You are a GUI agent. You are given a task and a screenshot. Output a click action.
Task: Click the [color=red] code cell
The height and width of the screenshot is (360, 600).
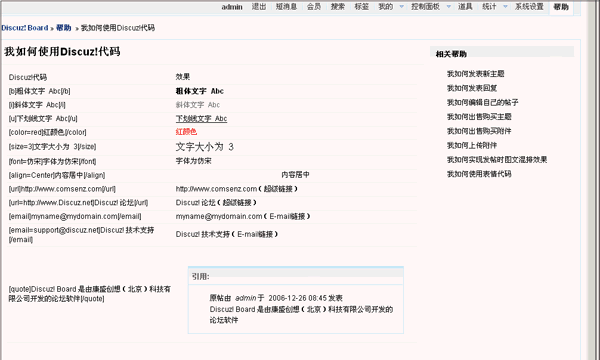coord(47,132)
